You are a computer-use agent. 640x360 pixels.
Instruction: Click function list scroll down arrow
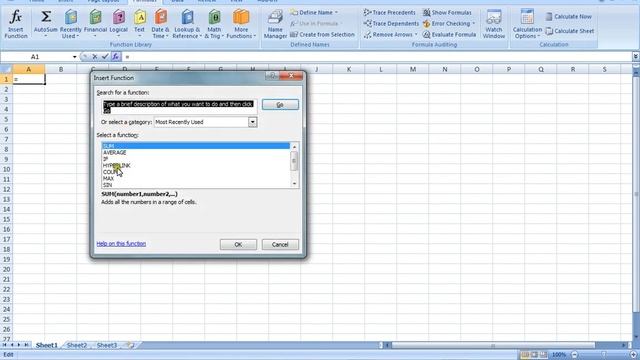294,184
